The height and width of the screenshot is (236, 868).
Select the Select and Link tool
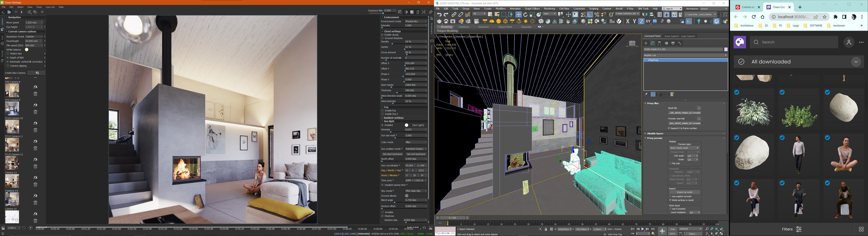454,15
